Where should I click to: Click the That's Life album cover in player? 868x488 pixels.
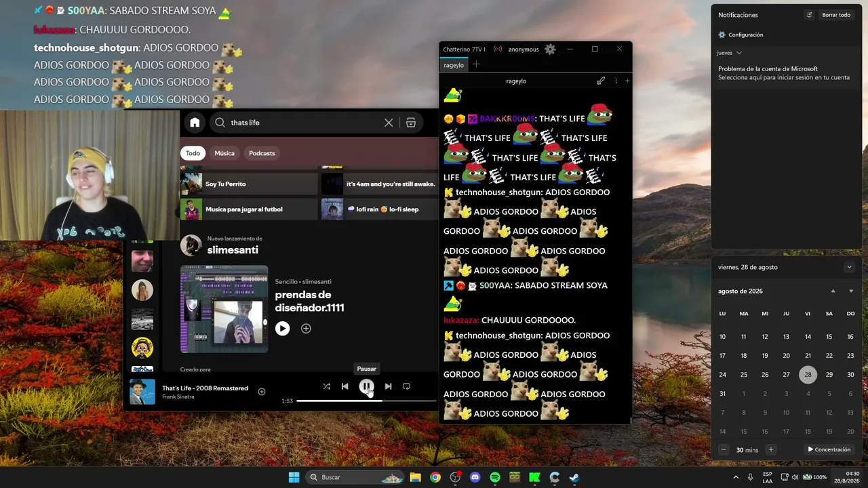tap(142, 392)
